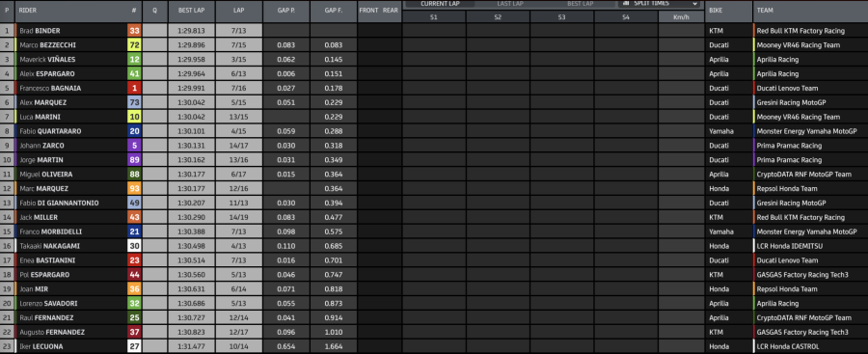868x354 pixels.
Task: Click the FRONT REAR tyre column header
Action: [379, 11]
